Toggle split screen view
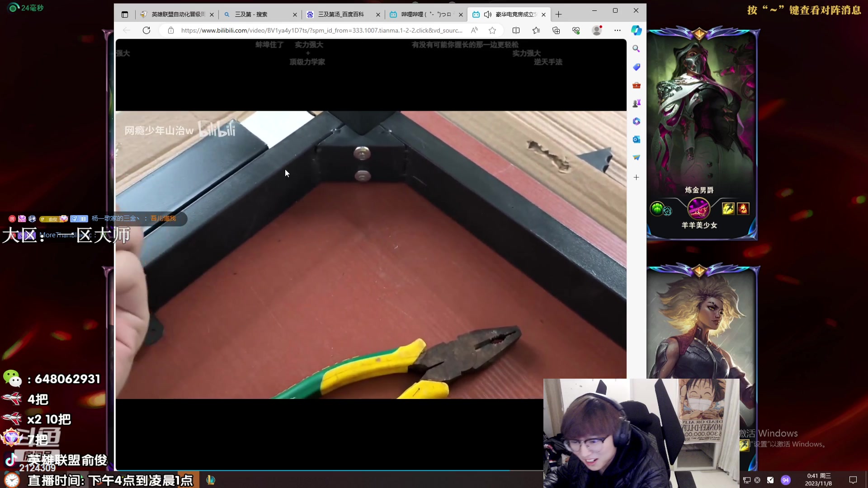The width and height of the screenshot is (868, 488). pos(516,30)
